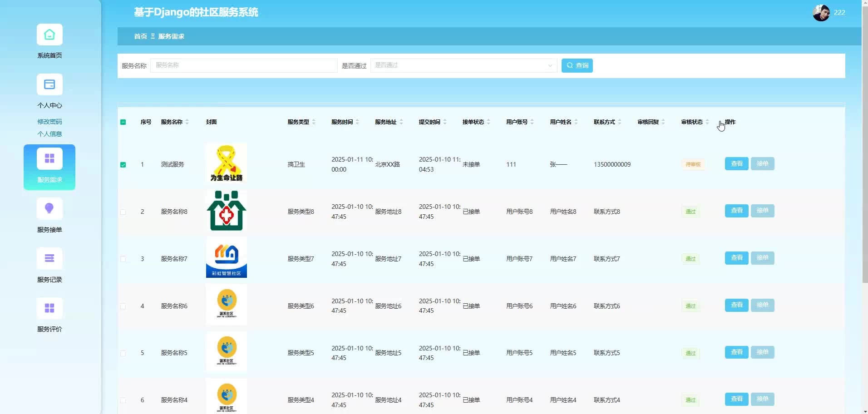The height and width of the screenshot is (414, 868).
Task: Click the 个人中心 card icon
Action: tap(49, 85)
